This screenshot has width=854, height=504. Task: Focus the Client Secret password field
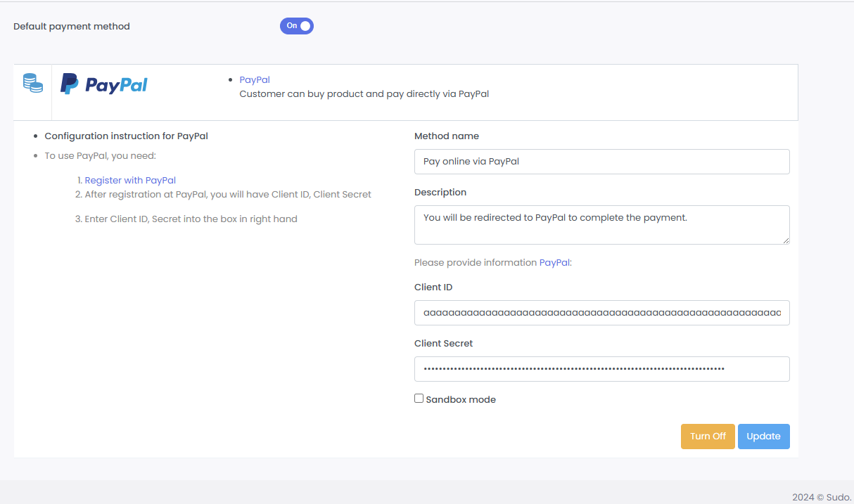pyautogui.click(x=601, y=369)
